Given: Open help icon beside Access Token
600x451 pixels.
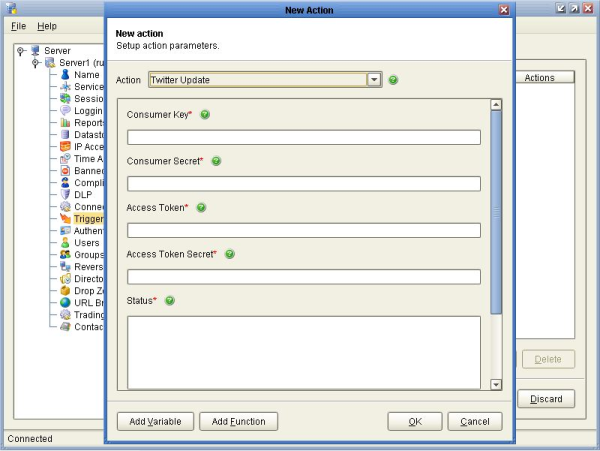Looking at the screenshot, I should (201, 208).
